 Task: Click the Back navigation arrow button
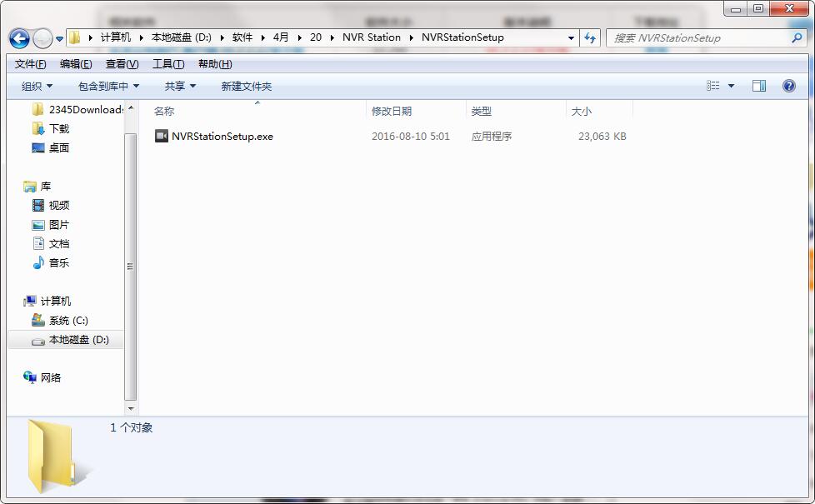20,37
